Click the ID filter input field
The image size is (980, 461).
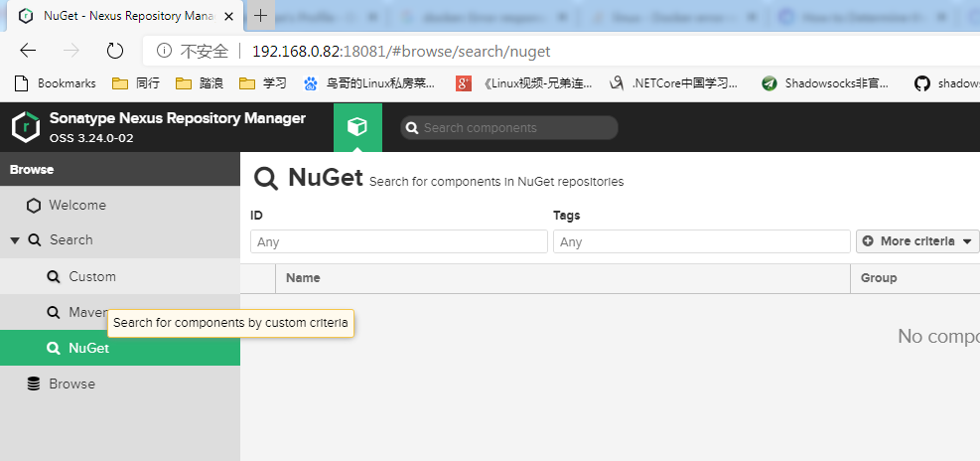pyautogui.click(x=399, y=241)
